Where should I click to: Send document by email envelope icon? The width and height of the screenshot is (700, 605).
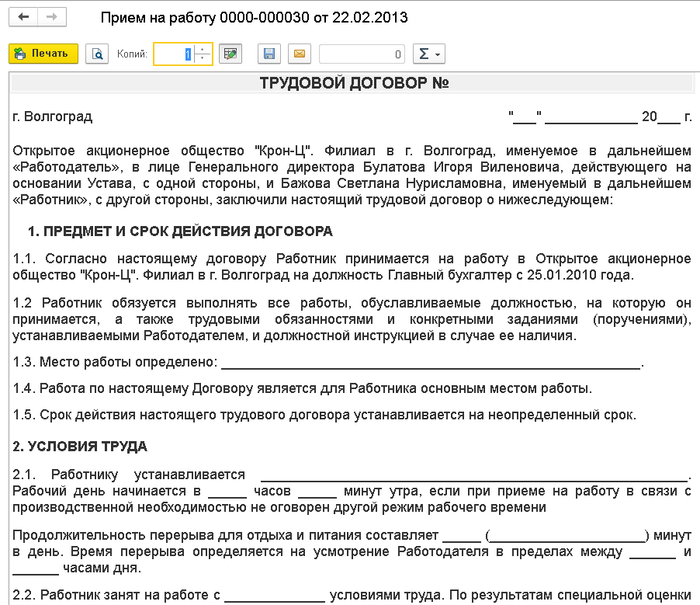(x=300, y=54)
